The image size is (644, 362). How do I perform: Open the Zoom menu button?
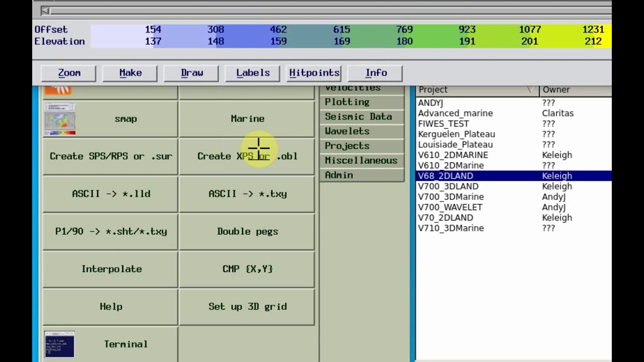coord(69,73)
